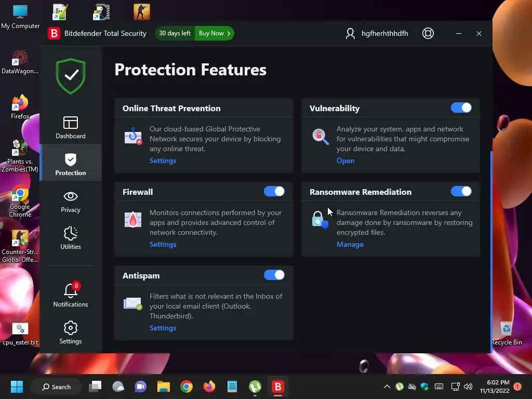Screen dimensions: 532x399
Task: Select the Recycle Bin desktop icon
Action: pyautogui.click(x=507, y=333)
